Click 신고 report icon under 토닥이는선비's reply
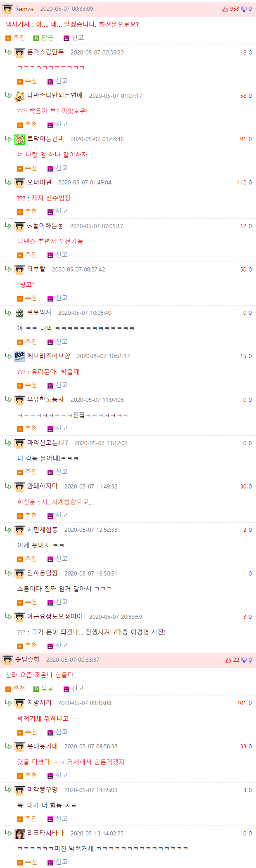 (x=50, y=169)
